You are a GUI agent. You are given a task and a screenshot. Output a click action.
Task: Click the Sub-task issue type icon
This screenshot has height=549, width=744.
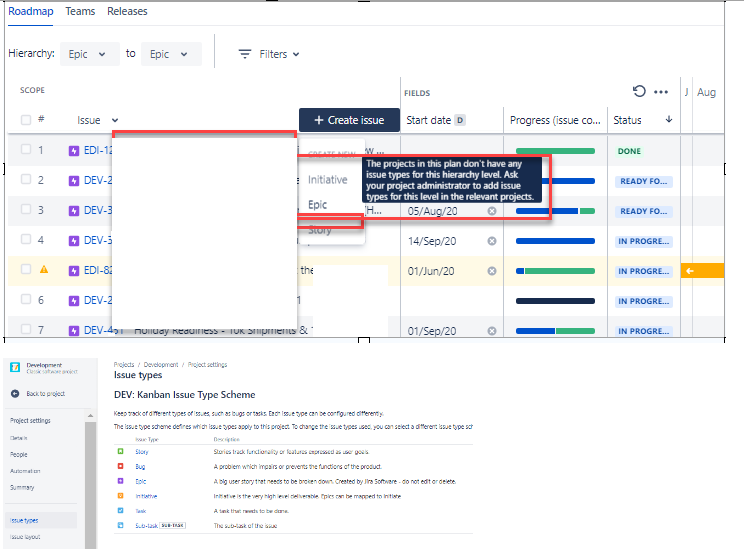tap(121, 525)
